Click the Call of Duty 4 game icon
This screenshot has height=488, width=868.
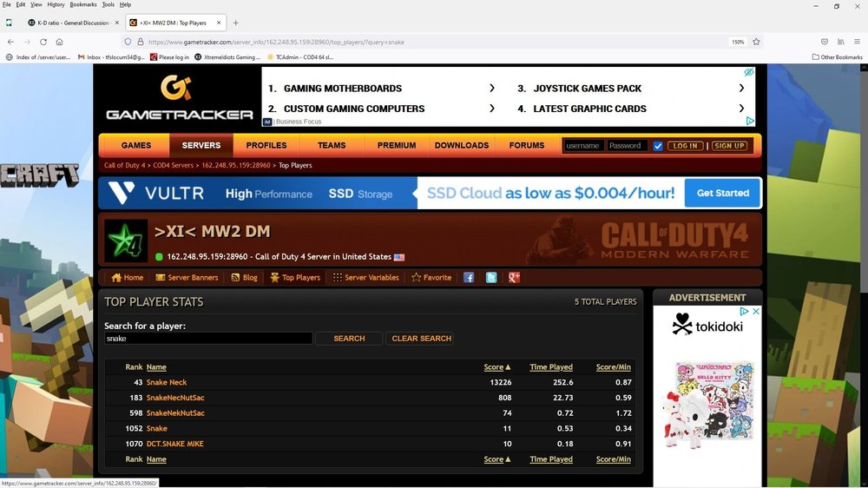click(x=126, y=241)
